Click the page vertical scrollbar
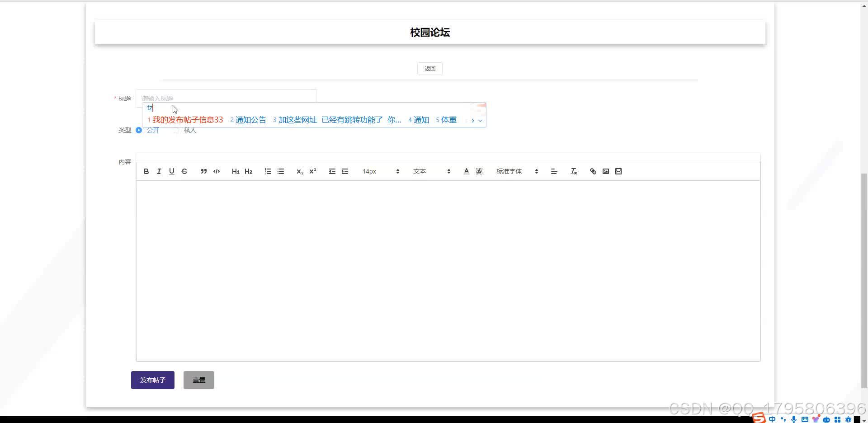 click(864, 280)
